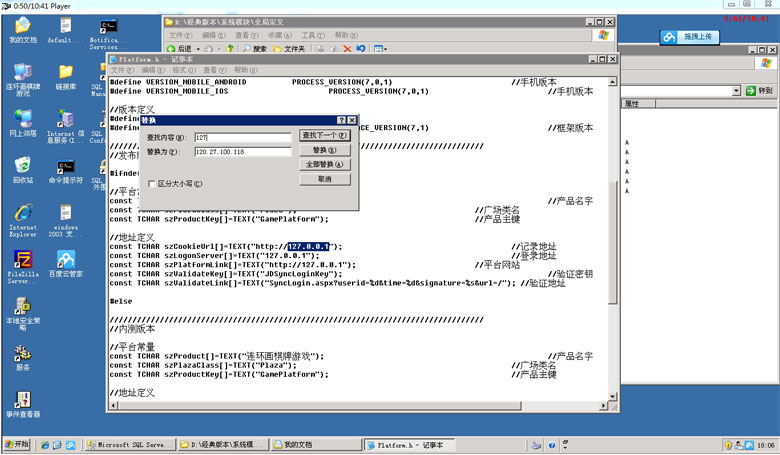Image resolution: width=780 pixels, height=455 pixels.
Task: Open the 工具 menu in Explorer
Action: pyautogui.click(x=313, y=35)
